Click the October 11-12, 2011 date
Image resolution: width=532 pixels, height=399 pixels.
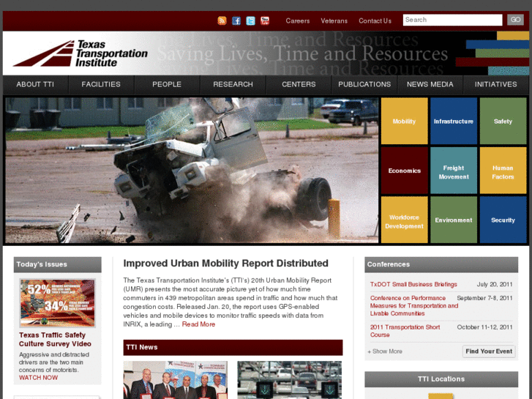[484, 327]
